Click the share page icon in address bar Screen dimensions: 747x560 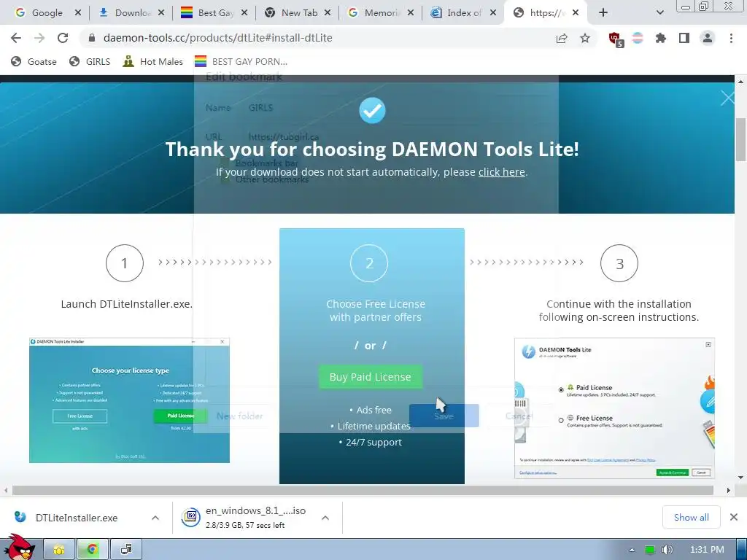(x=562, y=38)
